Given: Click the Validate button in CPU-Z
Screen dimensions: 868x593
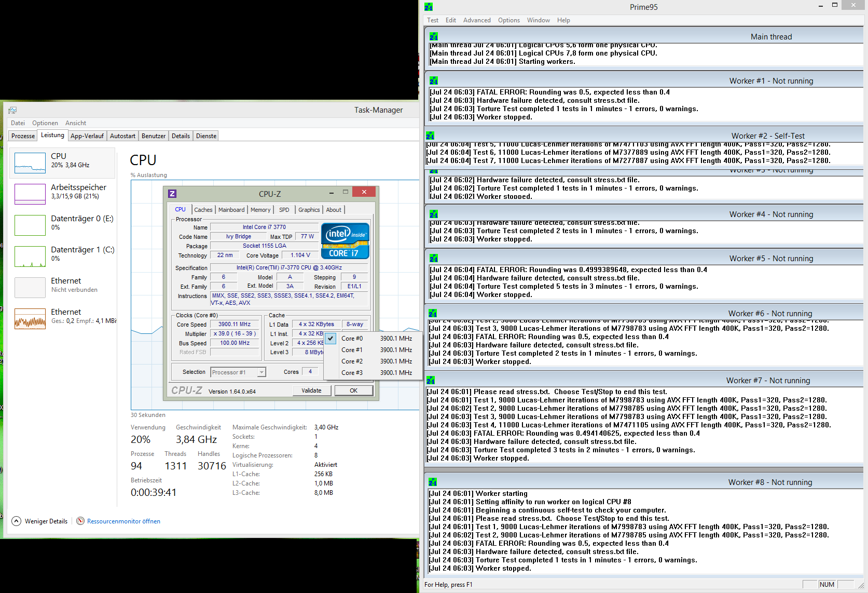Looking at the screenshot, I should (311, 390).
